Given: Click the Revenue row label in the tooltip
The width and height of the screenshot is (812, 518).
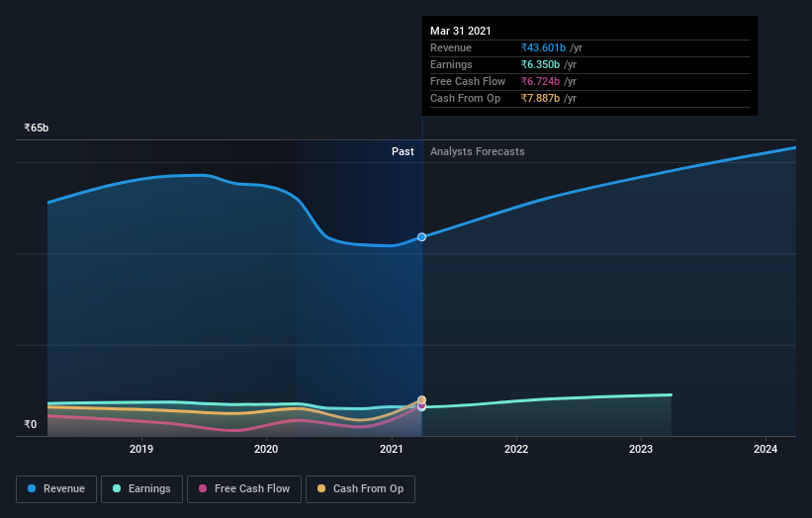Looking at the screenshot, I should [451, 47].
